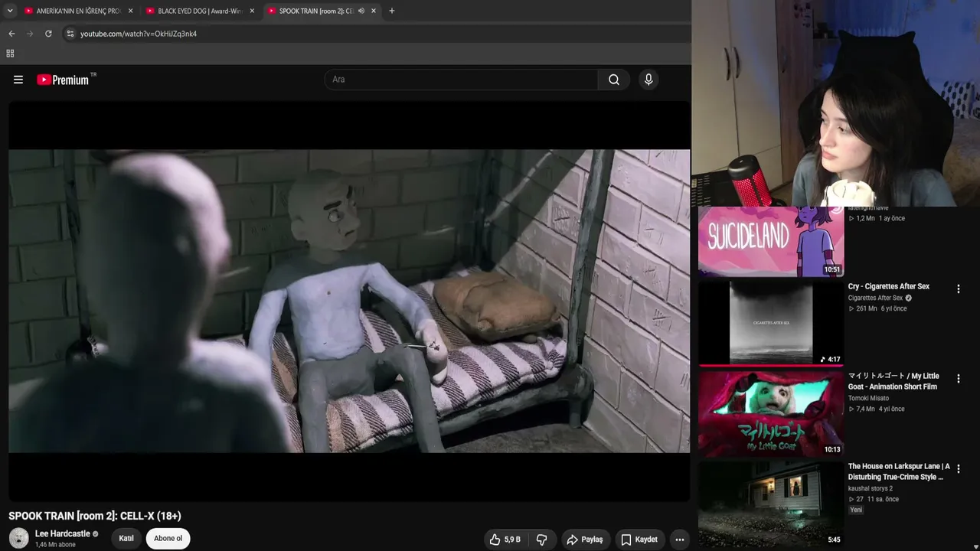
Task: Select the SPOOK TRAIN [room 2] tab
Action: [x=315, y=11]
